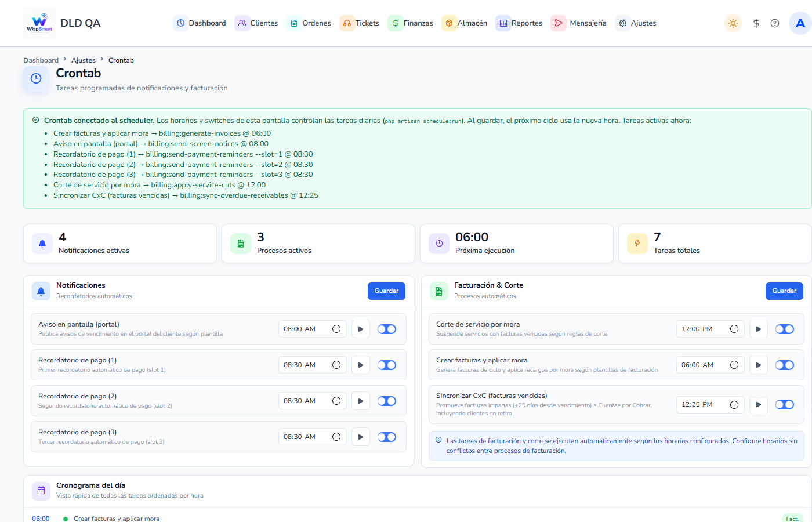Edit the 06:00 AM time for 'Crear facturas'
Viewport: 812px width, 522px height.
(710, 365)
